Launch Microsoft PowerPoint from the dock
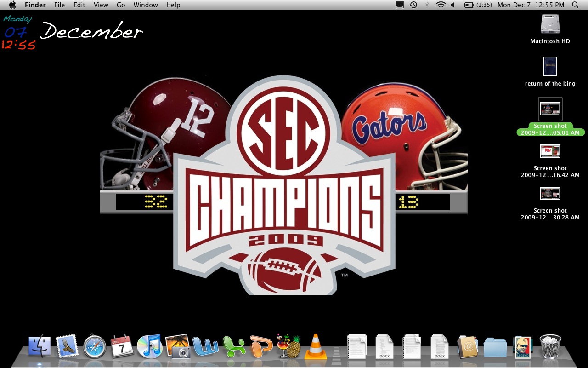This screenshot has height=368, width=588. [261, 347]
